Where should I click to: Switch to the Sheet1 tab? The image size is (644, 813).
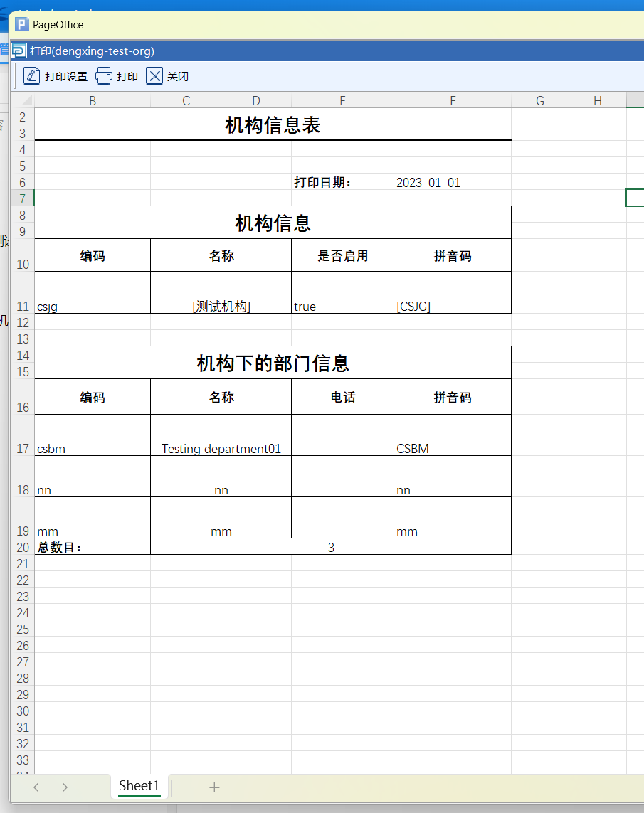[x=139, y=786]
